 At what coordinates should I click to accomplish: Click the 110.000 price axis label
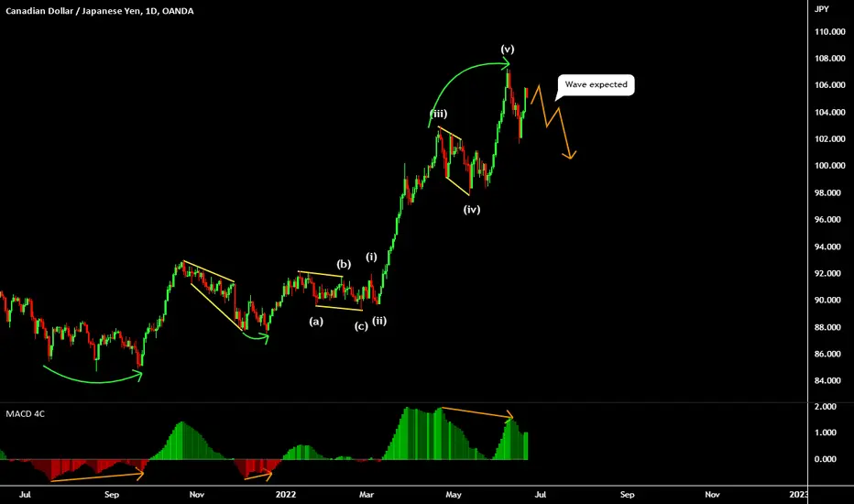pos(829,31)
